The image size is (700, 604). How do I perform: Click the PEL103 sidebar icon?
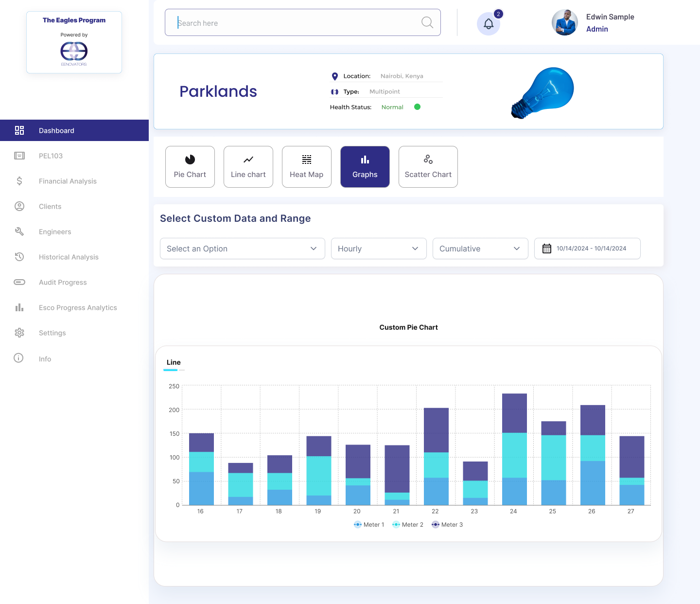pos(19,156)
